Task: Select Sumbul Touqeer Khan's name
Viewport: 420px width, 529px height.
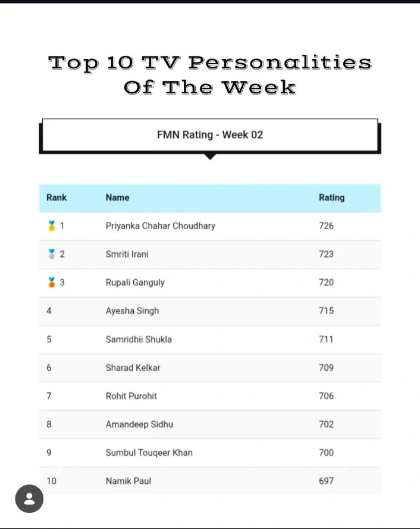Action: pyautogui.click(x=149, y=453)
